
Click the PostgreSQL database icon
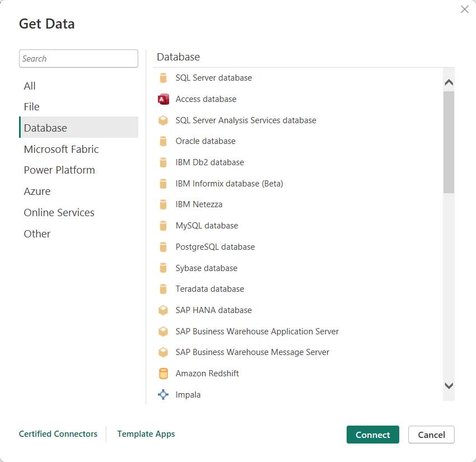pos(163,247)
